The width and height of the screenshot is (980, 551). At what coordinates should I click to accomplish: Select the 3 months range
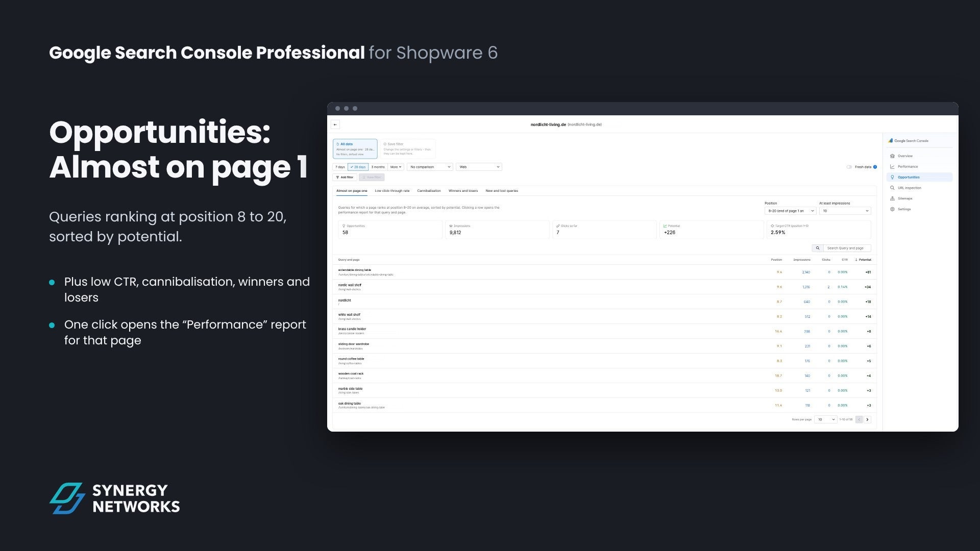[378, 167]
